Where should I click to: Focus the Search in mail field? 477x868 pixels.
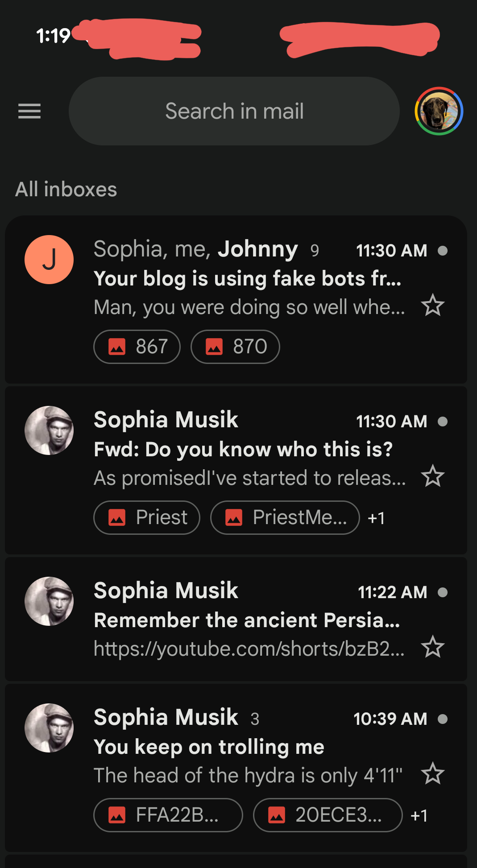point(234,111)
